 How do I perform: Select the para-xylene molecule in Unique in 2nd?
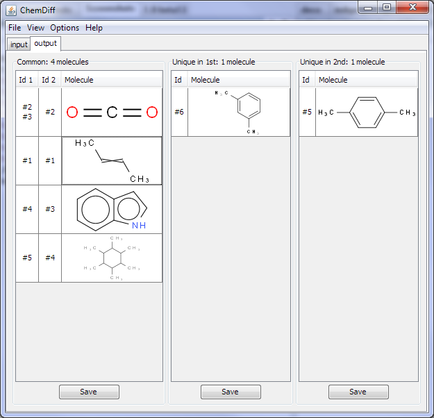click(x=366, y=112)
